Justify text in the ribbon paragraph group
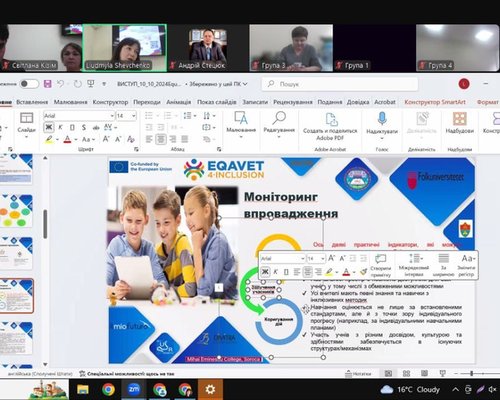 pos(184,139)
